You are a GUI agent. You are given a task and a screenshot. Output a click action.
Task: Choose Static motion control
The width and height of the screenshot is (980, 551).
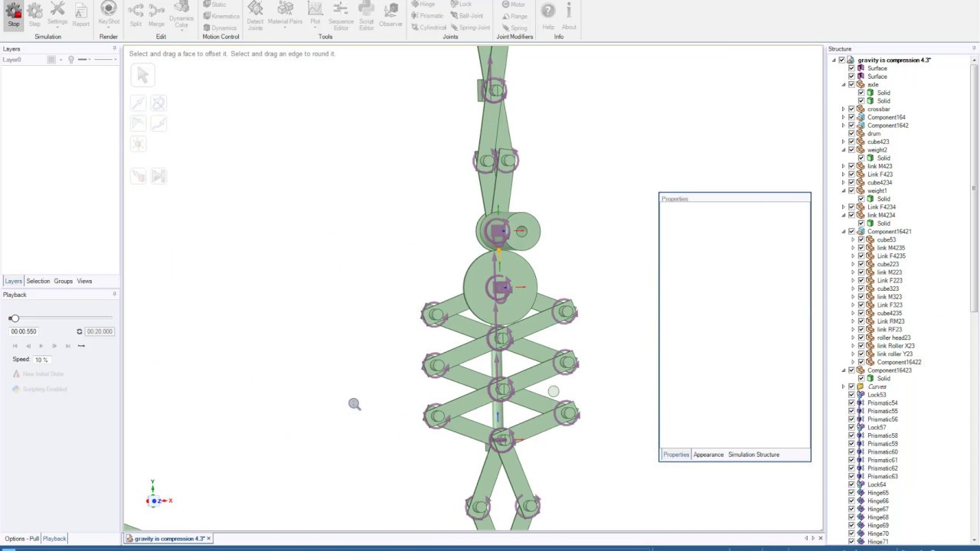point(215,5)
